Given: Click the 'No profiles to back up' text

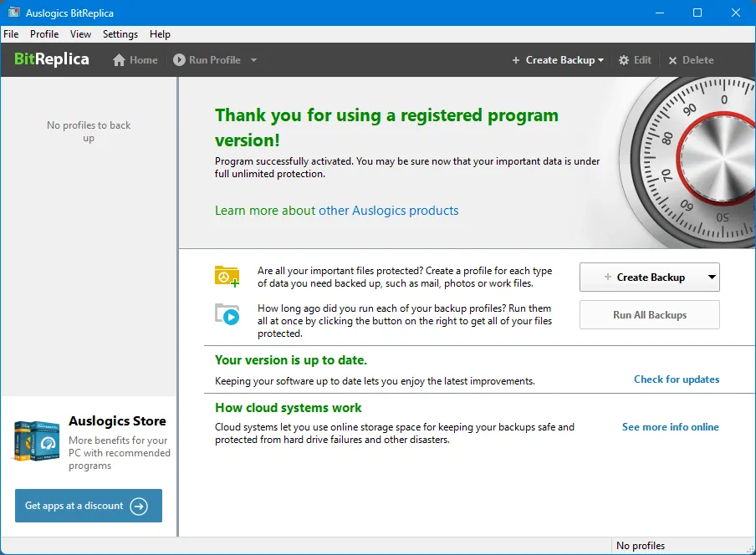Looking at the screenshot, I should coord(89,131).
